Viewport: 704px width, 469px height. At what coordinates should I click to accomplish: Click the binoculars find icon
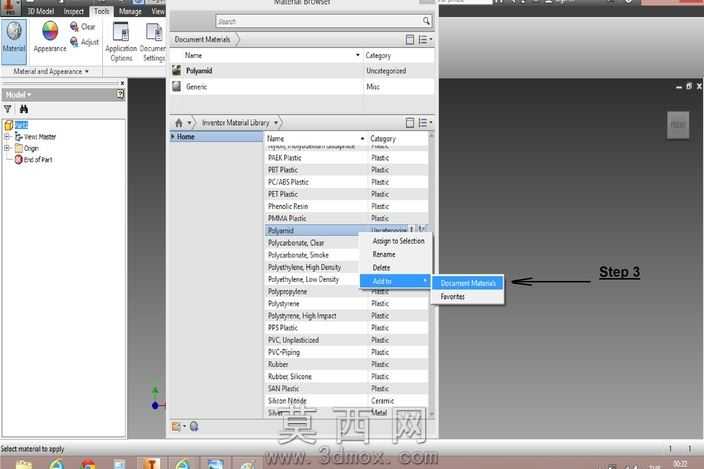pyautogui.click(x=23, y=109)
